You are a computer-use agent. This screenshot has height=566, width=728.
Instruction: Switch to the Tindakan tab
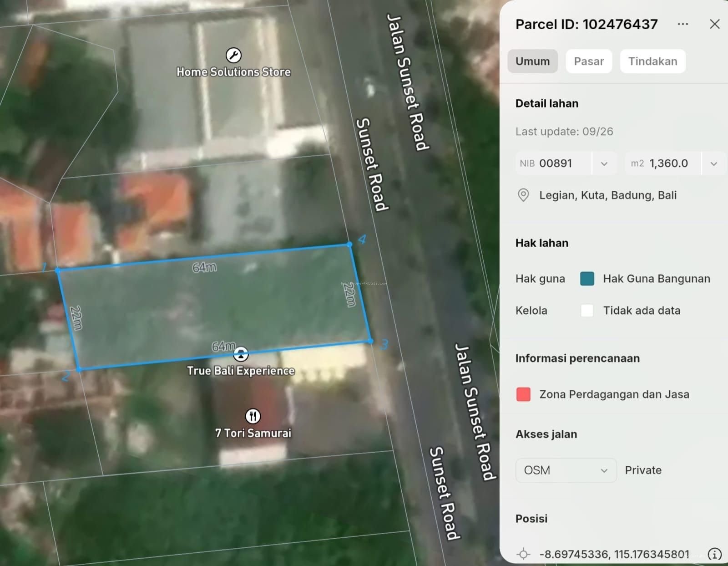click(652, 61)
